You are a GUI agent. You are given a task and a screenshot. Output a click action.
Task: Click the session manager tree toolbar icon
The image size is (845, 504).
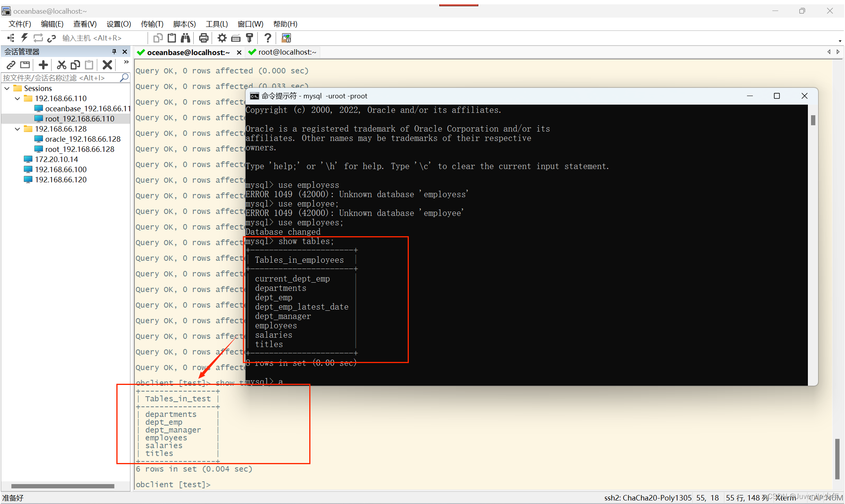(11, 38)
